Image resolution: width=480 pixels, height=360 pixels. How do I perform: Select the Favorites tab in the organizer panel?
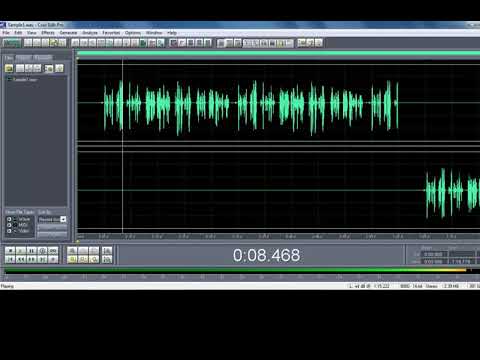[x=43, y=58]
